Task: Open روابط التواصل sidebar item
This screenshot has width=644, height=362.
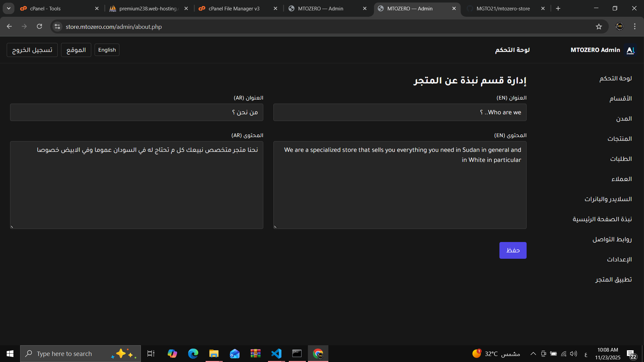Action: tap(612, 239)
